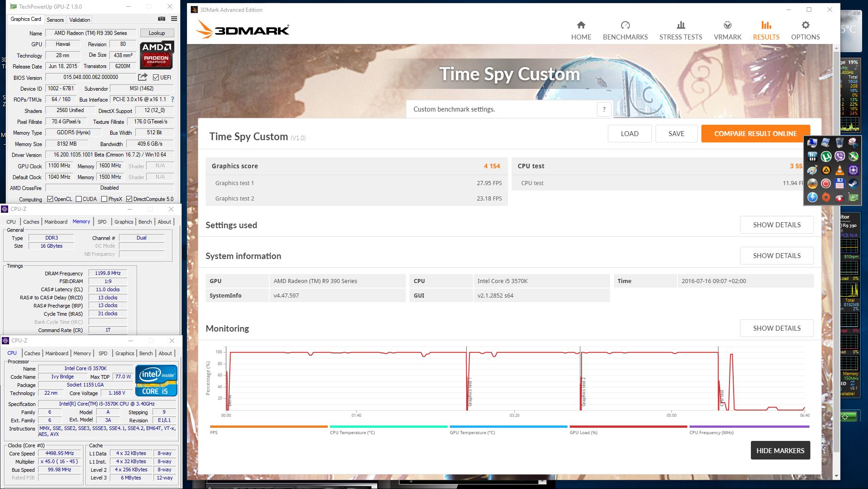Viewport: 868px width, 489px height.
Task: Click COMPARE RESULT ONLINE
Action: 755,133
